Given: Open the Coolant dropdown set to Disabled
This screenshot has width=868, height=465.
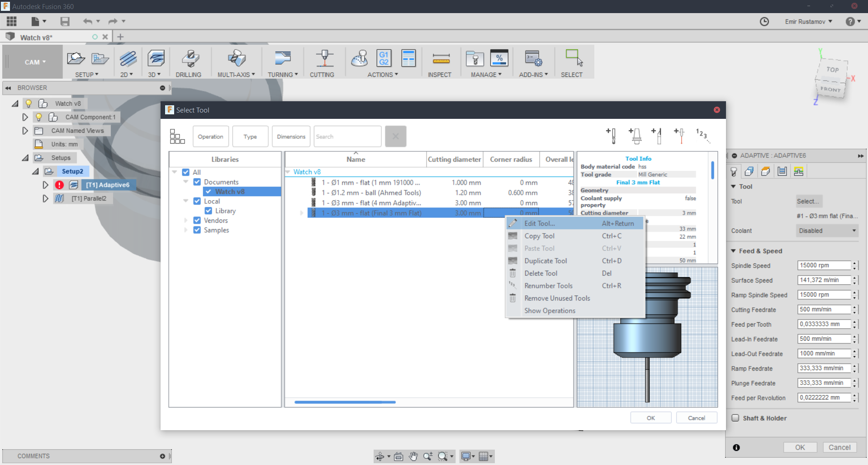Looking at the screenshot, I should [x=827, y=230].
